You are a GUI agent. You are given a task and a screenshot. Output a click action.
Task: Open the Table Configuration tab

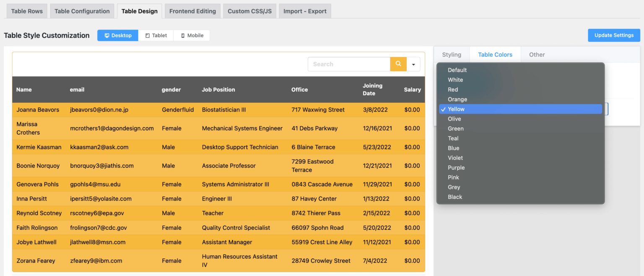82,11
